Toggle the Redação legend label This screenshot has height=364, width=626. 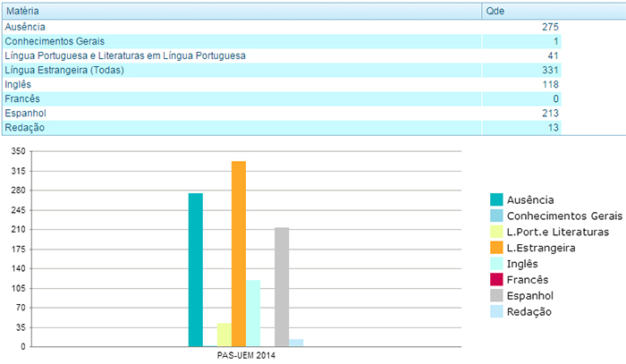point(529,312)
